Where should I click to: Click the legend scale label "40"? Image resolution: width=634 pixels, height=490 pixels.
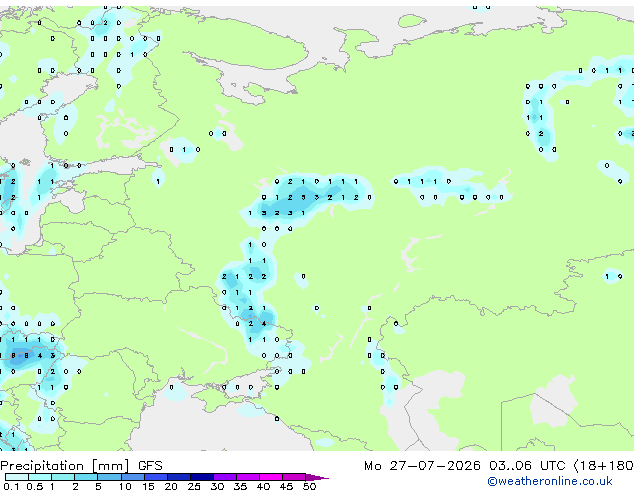point(263,486)
